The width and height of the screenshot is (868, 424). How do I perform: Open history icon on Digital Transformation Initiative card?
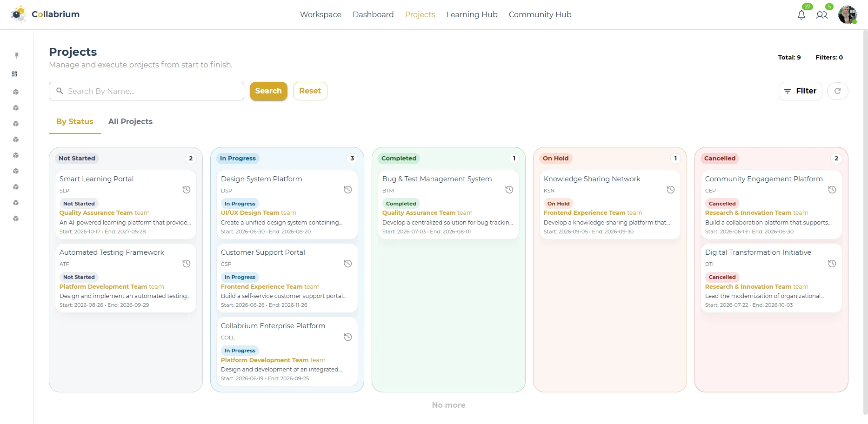coord(832,264)
